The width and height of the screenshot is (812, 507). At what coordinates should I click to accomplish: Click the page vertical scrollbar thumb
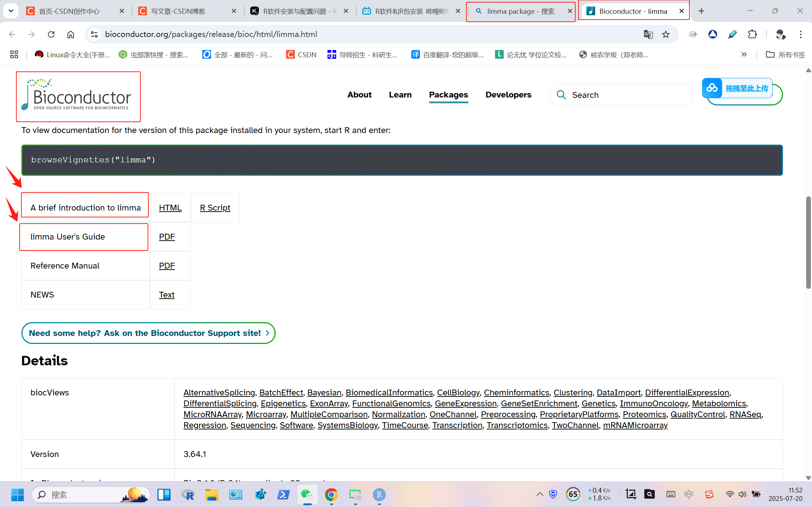[x=808, y=243]
